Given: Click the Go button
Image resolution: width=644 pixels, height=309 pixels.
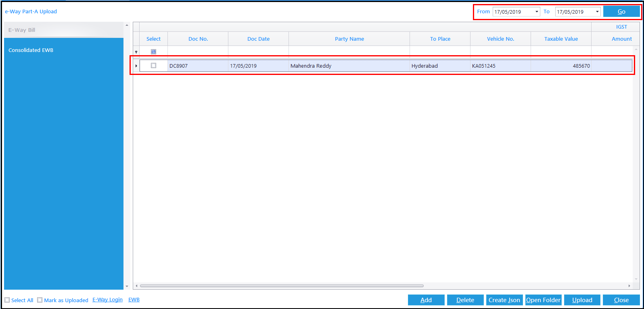Looking at the screenshot, I should (x=621, y=12).
